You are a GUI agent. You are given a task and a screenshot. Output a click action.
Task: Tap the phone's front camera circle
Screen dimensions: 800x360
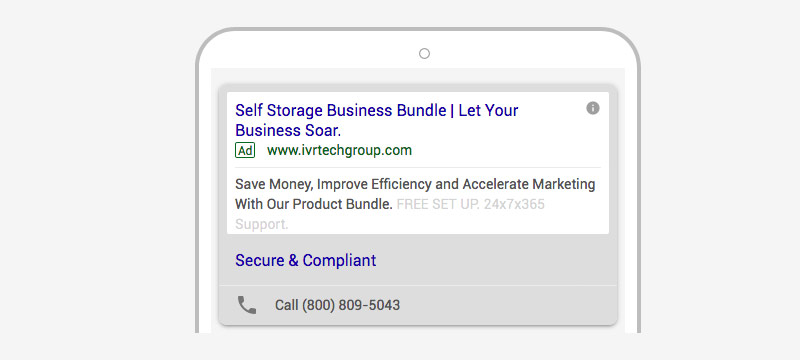pyautogui.click(x=424, y=54)
